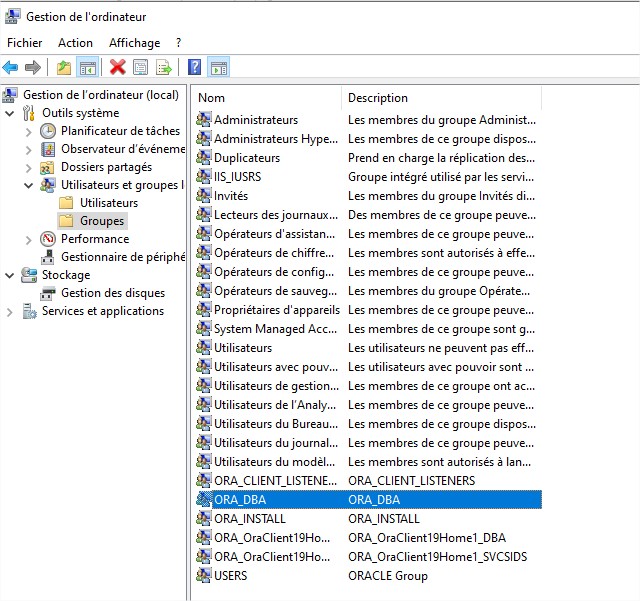Select the Opérateurs de sauvegarde group row

[x=368, y=291]
